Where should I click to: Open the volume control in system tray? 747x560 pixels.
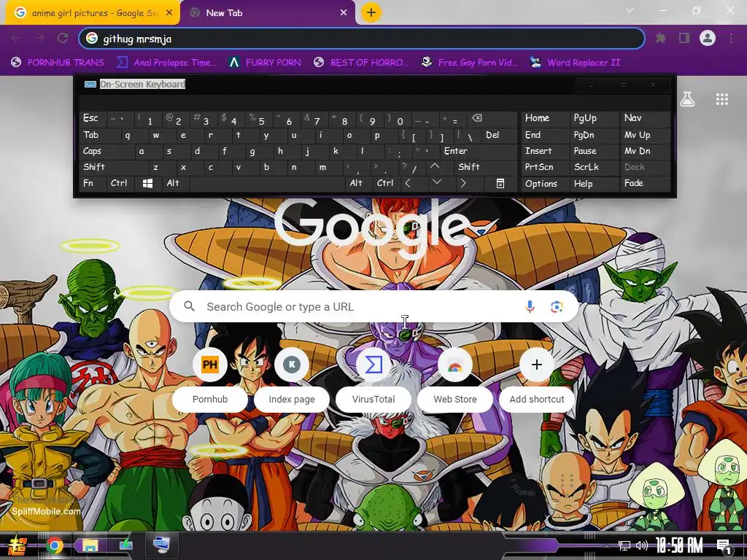click(x=642, y=545)
